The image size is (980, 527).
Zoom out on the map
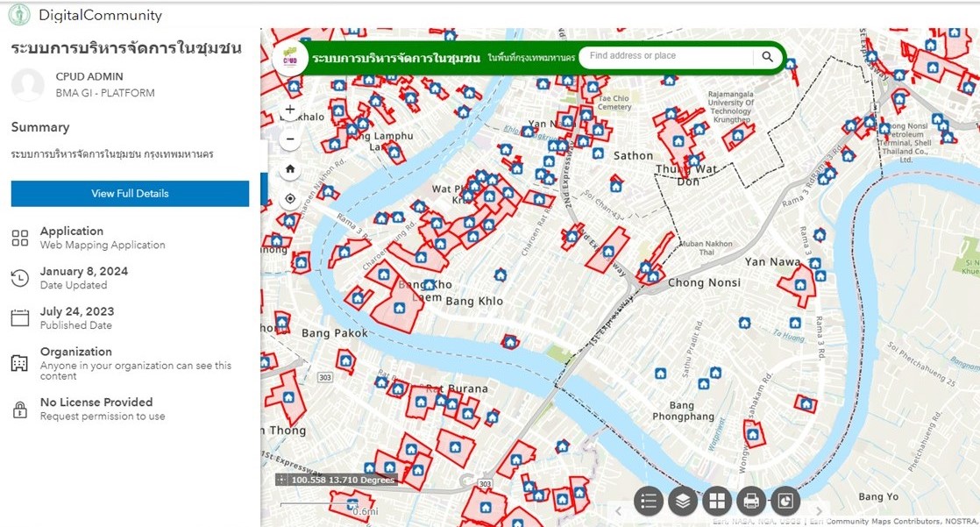pyautogui.click(x=290, y=139)
